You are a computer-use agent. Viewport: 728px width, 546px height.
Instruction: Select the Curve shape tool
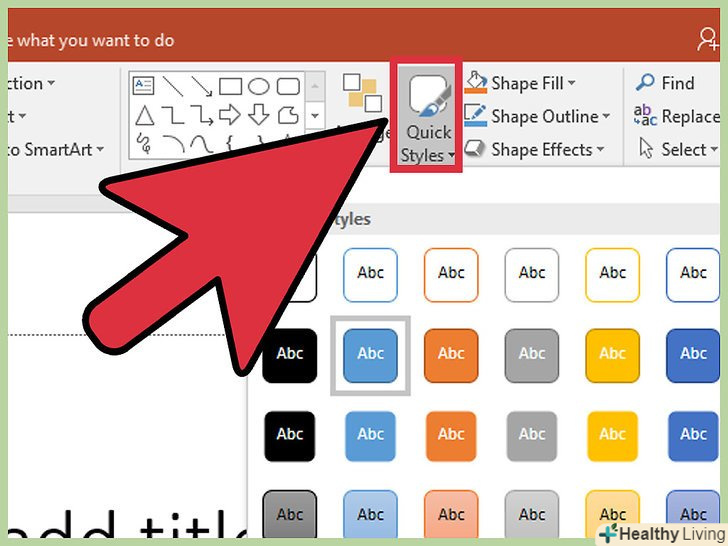(202, 144)
